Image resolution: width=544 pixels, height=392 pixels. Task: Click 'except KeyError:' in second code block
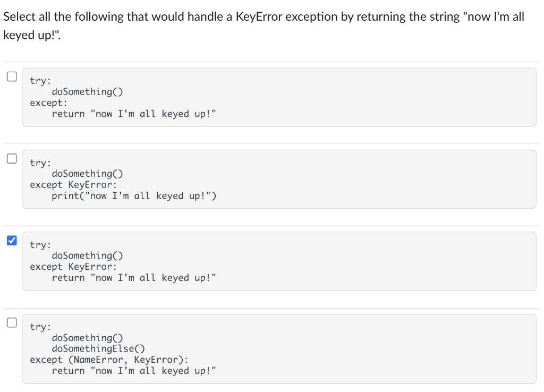pos(73,185)
